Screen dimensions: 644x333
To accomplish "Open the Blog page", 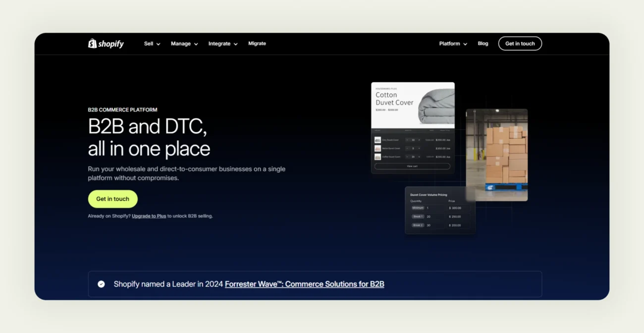I will click(483, 44).
